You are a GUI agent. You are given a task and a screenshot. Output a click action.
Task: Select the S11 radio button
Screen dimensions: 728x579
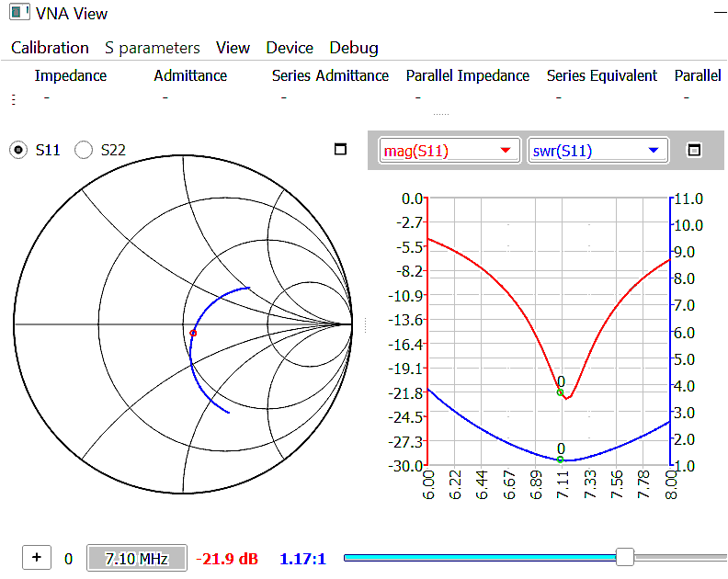click(x=18, y=150)
